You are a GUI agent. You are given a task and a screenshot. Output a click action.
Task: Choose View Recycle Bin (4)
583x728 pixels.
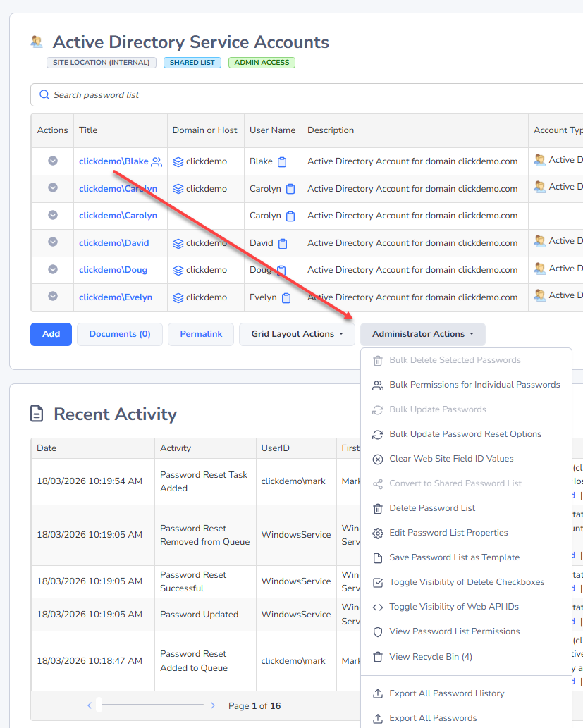[430, 657]
